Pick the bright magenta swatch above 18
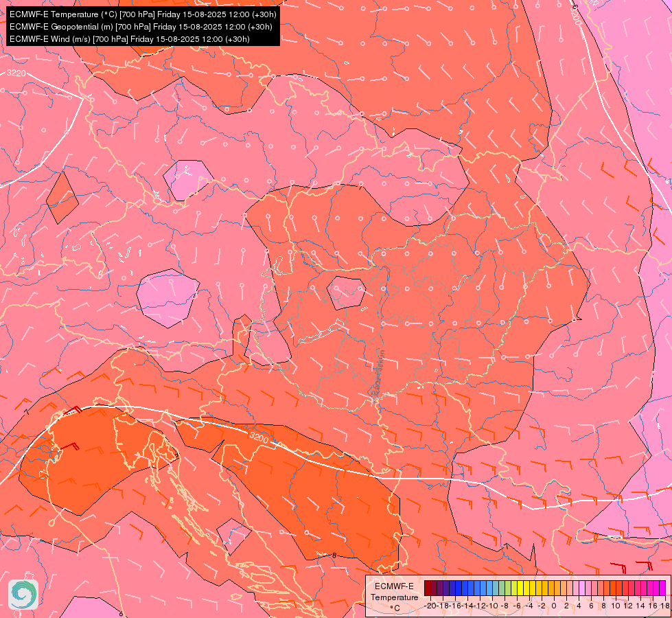The image size is (672, 618). coord(662,588)
